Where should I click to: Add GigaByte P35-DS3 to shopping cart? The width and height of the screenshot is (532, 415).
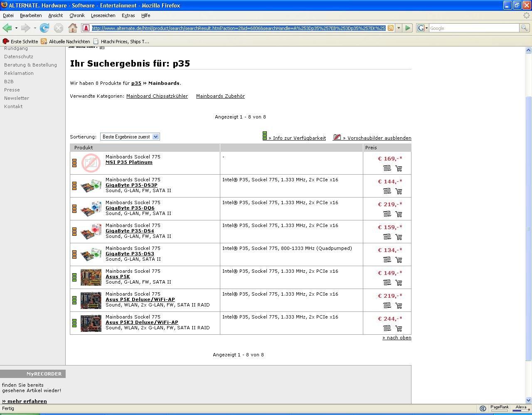click(x=399, y=260)
